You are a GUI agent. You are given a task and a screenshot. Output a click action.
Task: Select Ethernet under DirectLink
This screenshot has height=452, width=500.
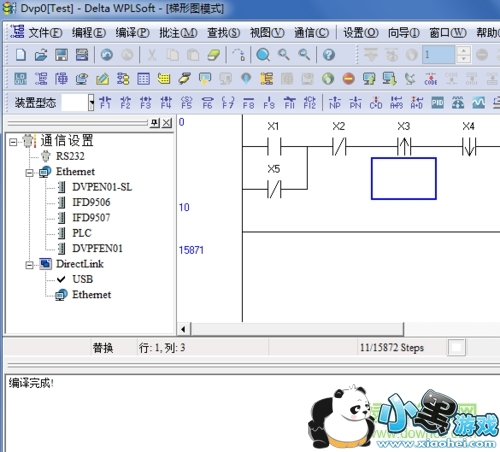pyautogui.click(x=91, y=295)
